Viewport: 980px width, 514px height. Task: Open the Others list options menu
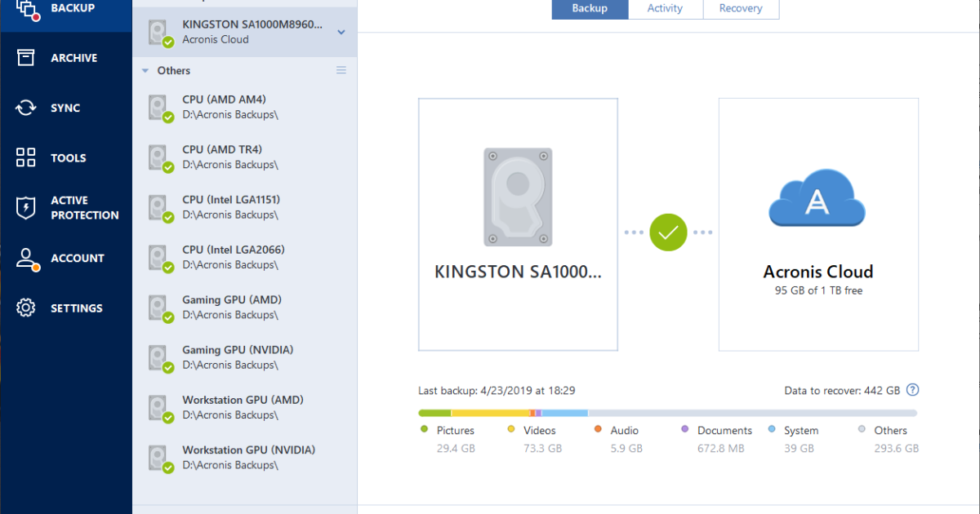341,70
